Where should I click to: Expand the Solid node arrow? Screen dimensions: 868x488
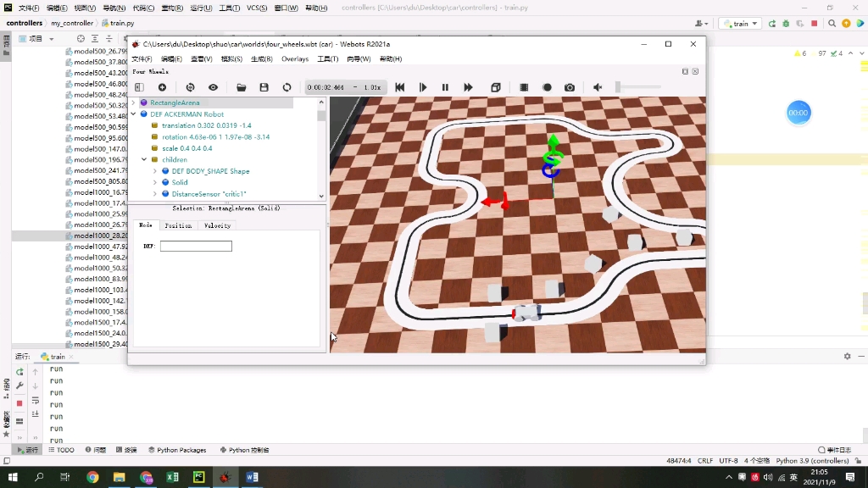pyautogui.click(x=155, y=182)
